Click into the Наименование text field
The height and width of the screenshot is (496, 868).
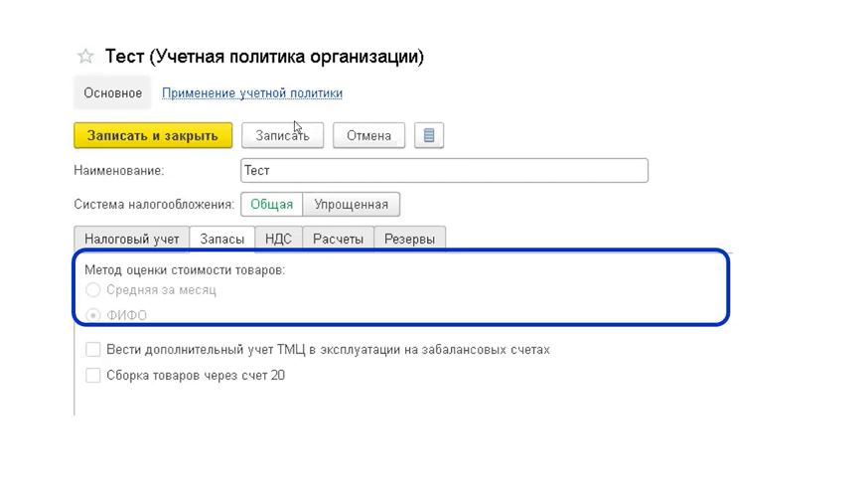point(444,170)
